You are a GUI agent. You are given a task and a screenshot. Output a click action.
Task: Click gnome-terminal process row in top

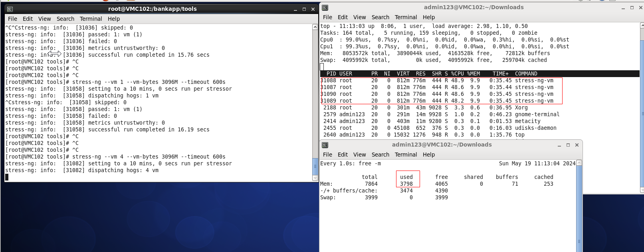pos(442,114)
